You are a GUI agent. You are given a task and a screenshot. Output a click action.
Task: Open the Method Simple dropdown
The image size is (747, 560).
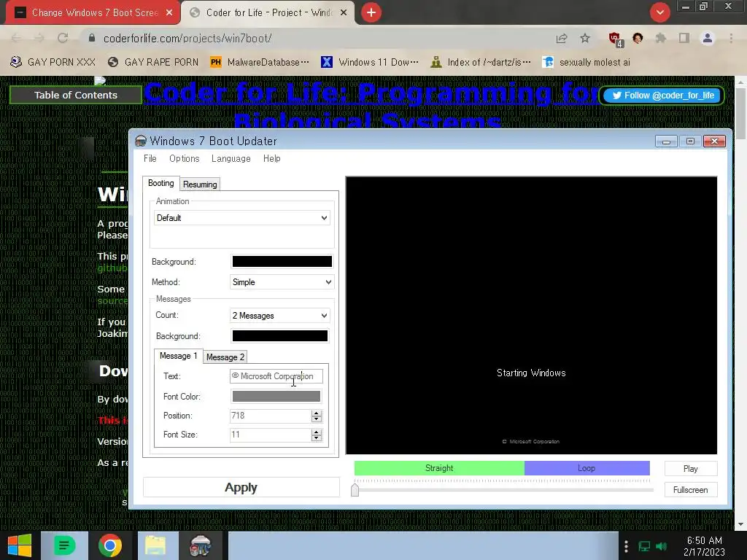pyautogui.click(x=282, y=282)
